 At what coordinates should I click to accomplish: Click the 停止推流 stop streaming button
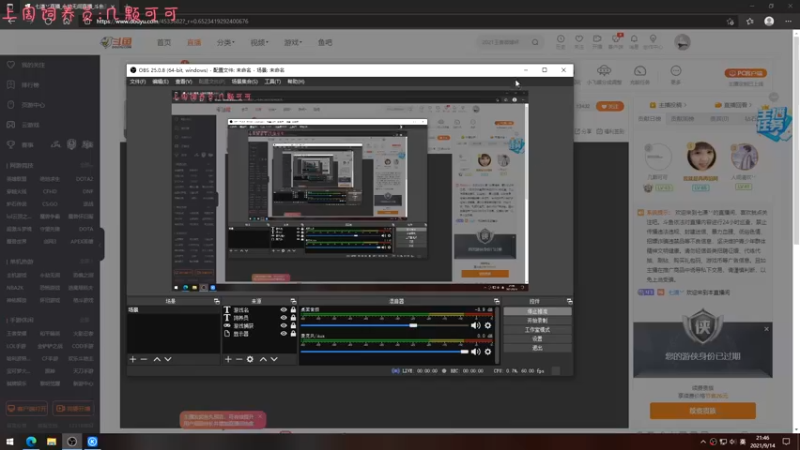[537, 311]
